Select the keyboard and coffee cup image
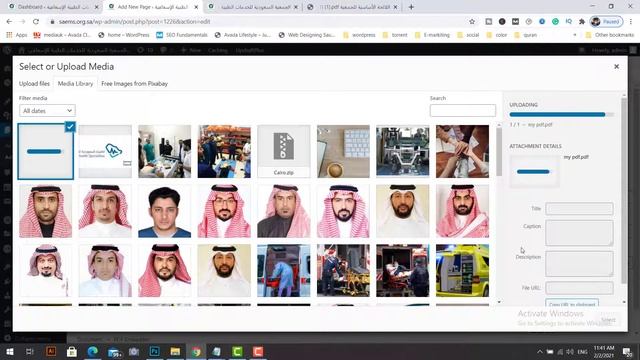 [343, 151]
